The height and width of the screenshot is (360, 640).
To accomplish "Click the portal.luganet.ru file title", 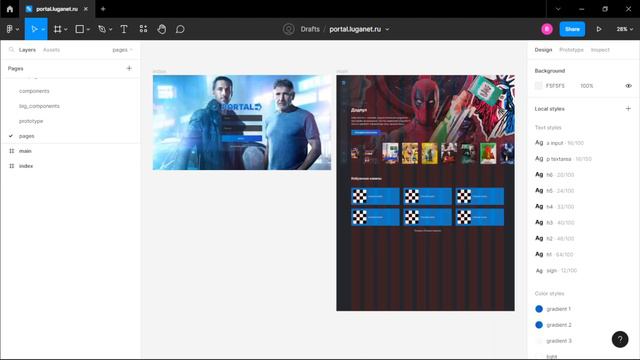I will [355, 29].
